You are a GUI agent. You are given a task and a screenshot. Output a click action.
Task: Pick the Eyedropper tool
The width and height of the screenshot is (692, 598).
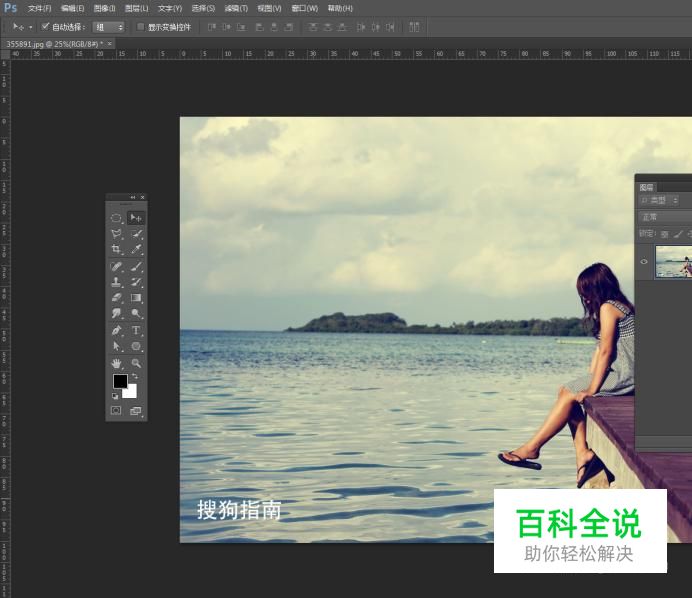(136, 249)
